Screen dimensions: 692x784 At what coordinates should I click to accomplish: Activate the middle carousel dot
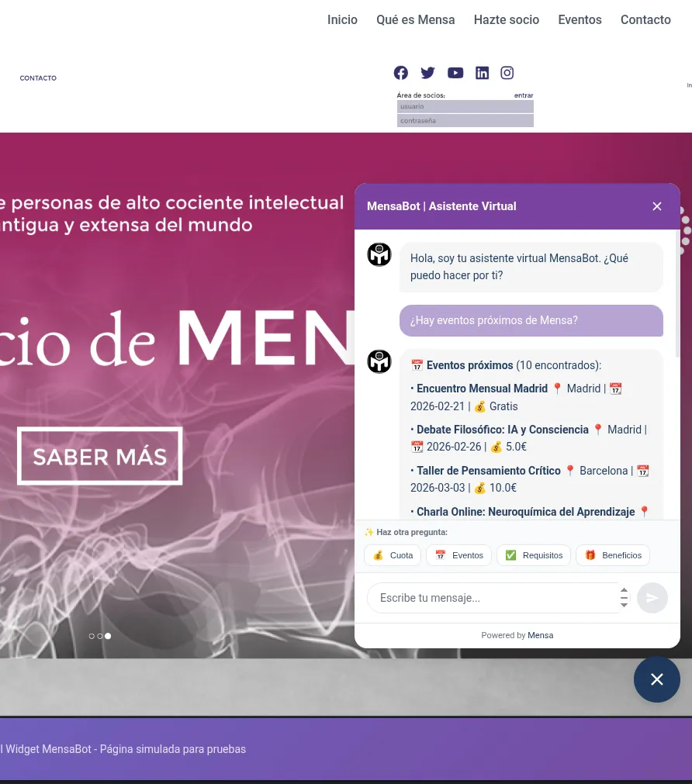tap(99, 636)
